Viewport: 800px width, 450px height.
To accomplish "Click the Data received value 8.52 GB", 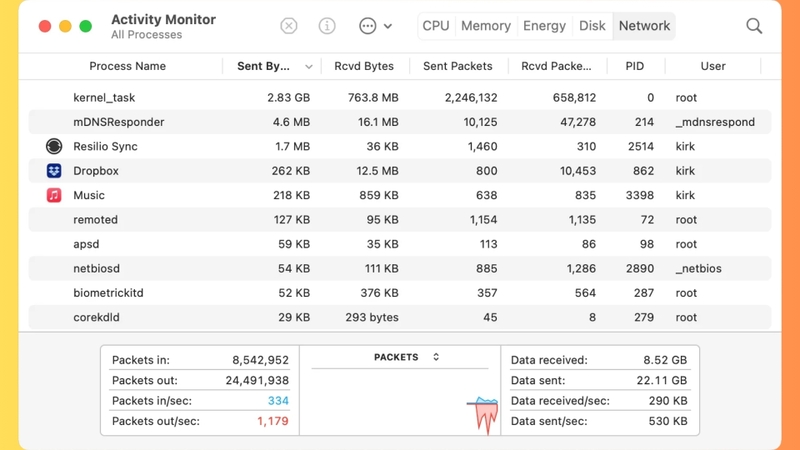I will tap(665, 360).
